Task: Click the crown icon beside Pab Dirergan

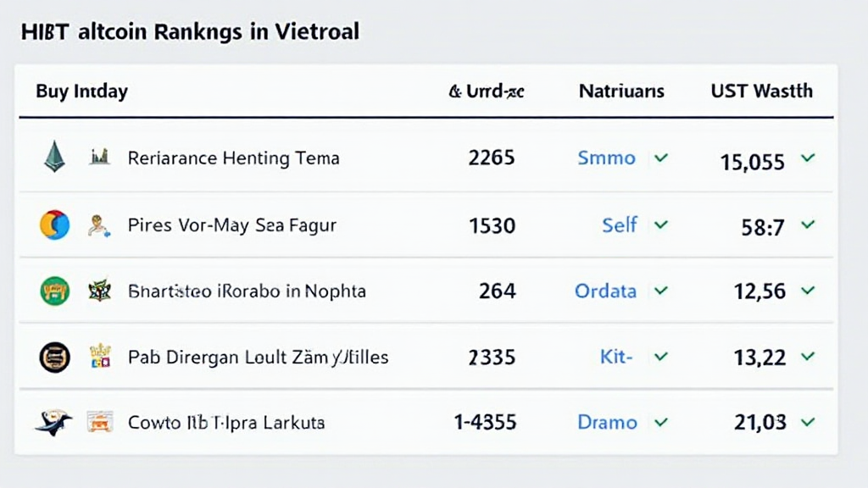Action: [99, 357]
